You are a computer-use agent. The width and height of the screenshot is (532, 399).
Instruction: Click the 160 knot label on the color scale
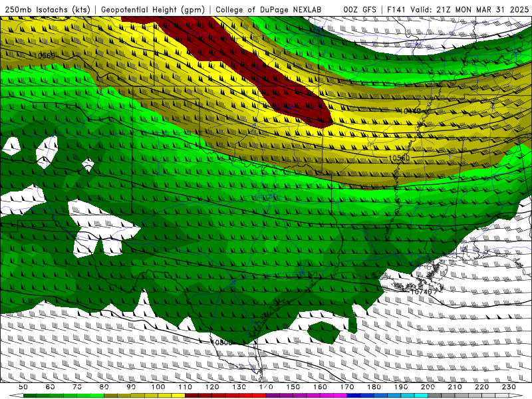(320, 387)
